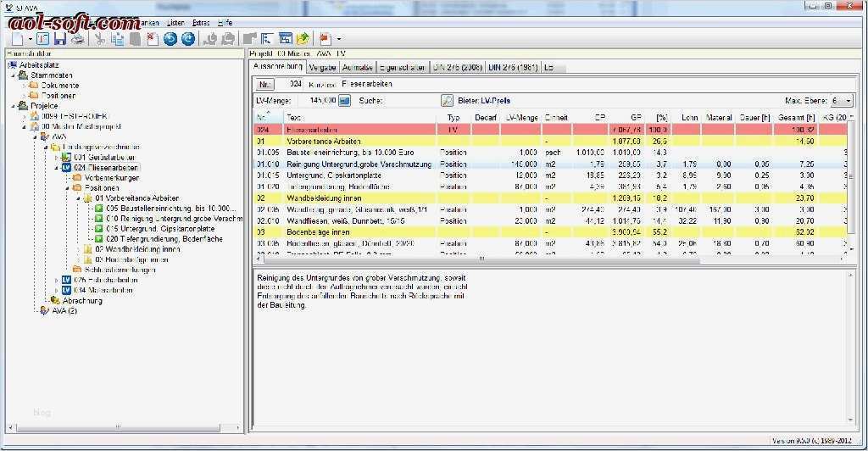Select yellow row 03 Bodenbeläge innen

click(x=550, y=232)
